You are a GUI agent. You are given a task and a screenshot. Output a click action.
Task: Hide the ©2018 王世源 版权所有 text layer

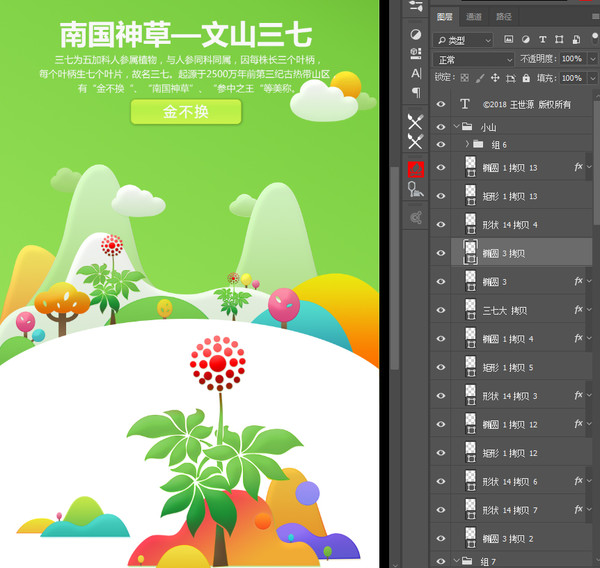coord(441,104)
